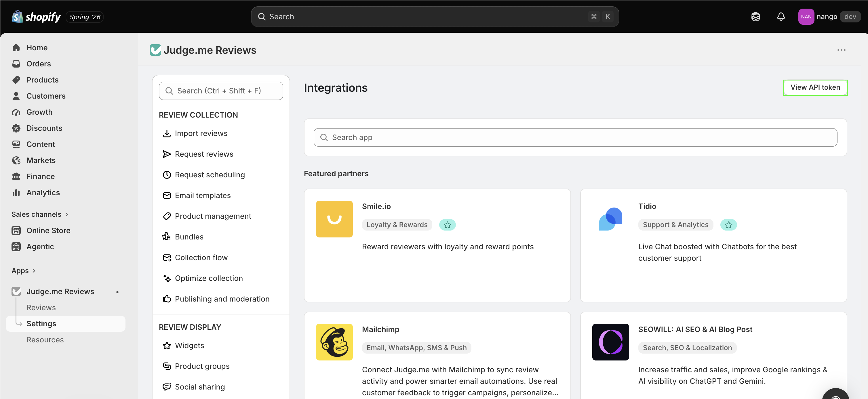Image resolution: width=868 pixels, height=399 pixels.
Task: Open the Mailchimp integration title
Action: (380, 330)
